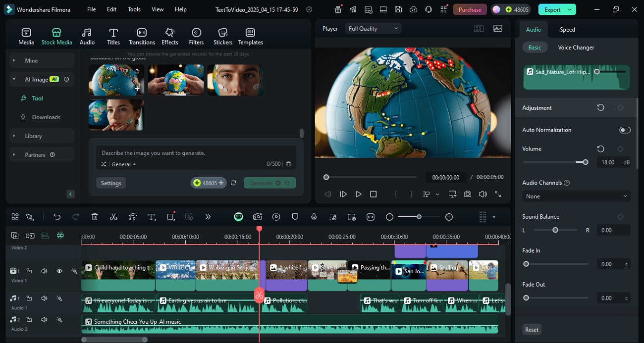Toggle the Auto Normalization switch
Image resolution: width=644 pixels, height=343 pixels.
pos(625,130)
